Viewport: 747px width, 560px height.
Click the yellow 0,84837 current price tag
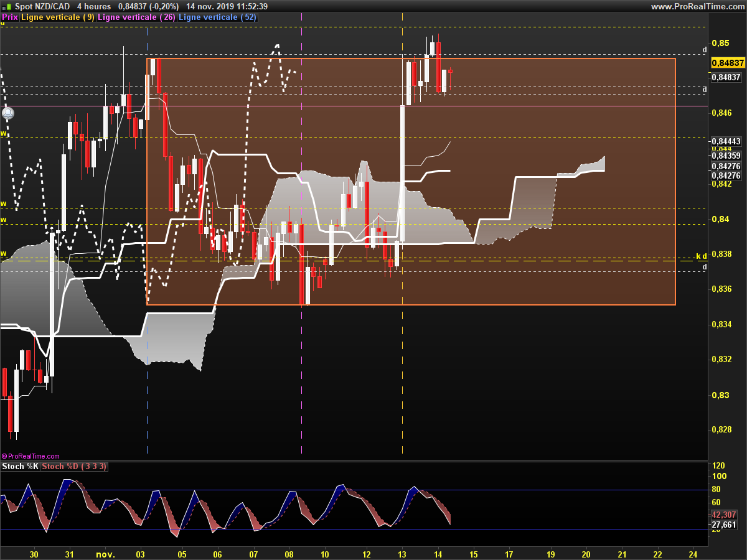pos(728,63)
